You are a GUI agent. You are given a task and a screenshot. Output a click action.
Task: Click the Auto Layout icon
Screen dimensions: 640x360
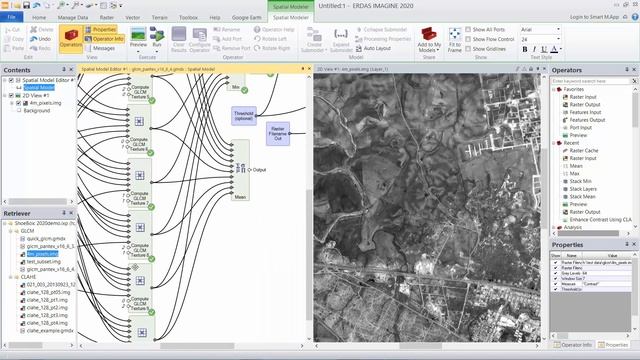(373, 48)
